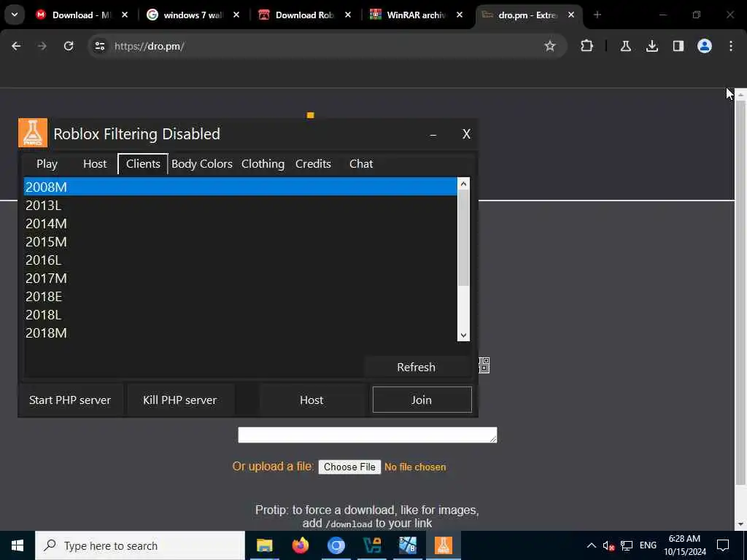Click the Refresh button
The height and width of the screenshot is (560, 747).
[x=417, y=367]
